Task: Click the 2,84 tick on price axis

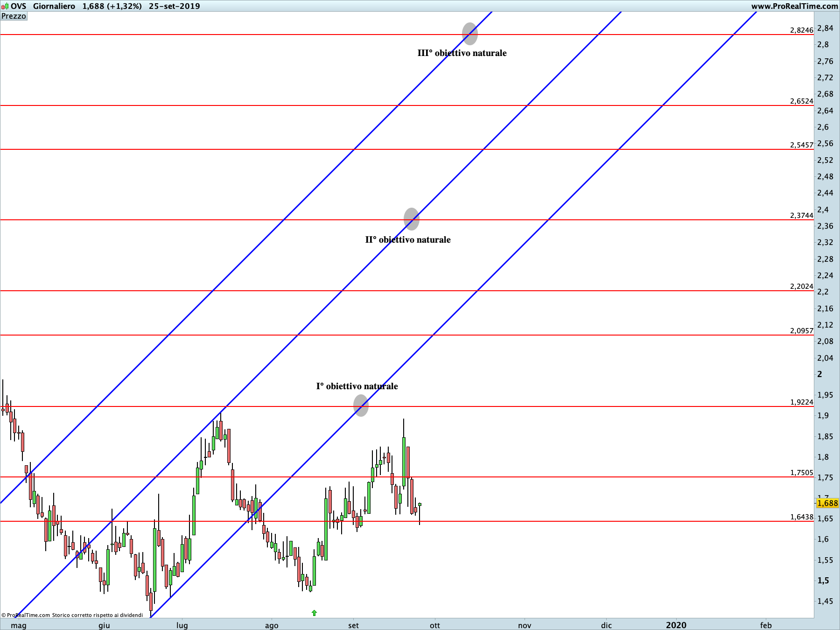Action: [x=825, y=28]
